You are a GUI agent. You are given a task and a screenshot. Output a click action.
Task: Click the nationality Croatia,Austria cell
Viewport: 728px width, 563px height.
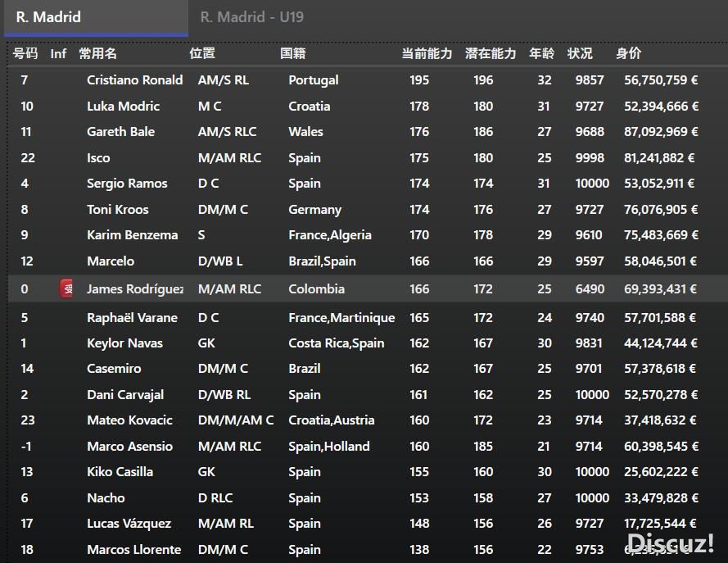(x=332, y=420)
